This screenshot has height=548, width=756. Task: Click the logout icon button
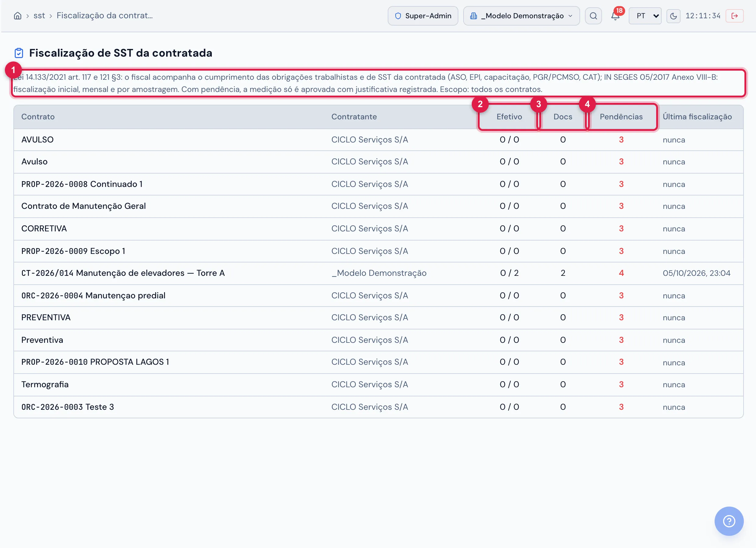734,16
